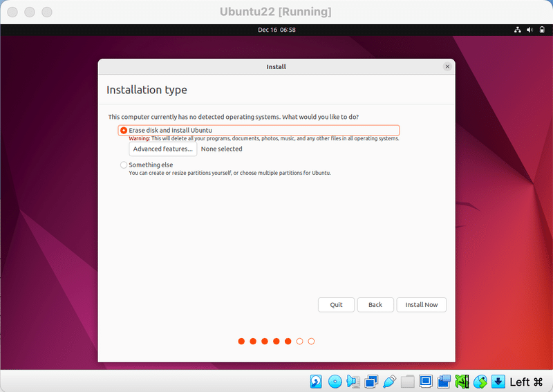The height and width of the screenshot is (392, 553).
Task: Open the display settings indicator icon
Action: (x=426, y=382)
